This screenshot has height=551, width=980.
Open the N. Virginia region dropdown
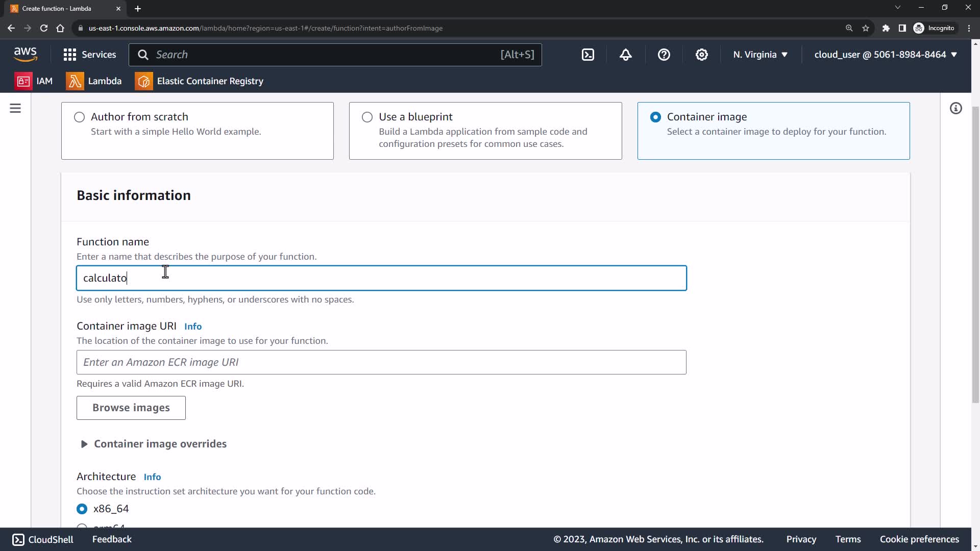pos(760,55)
